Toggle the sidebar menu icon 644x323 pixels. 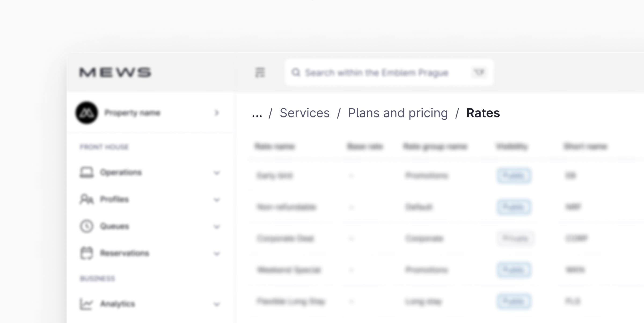pos(260,73)
